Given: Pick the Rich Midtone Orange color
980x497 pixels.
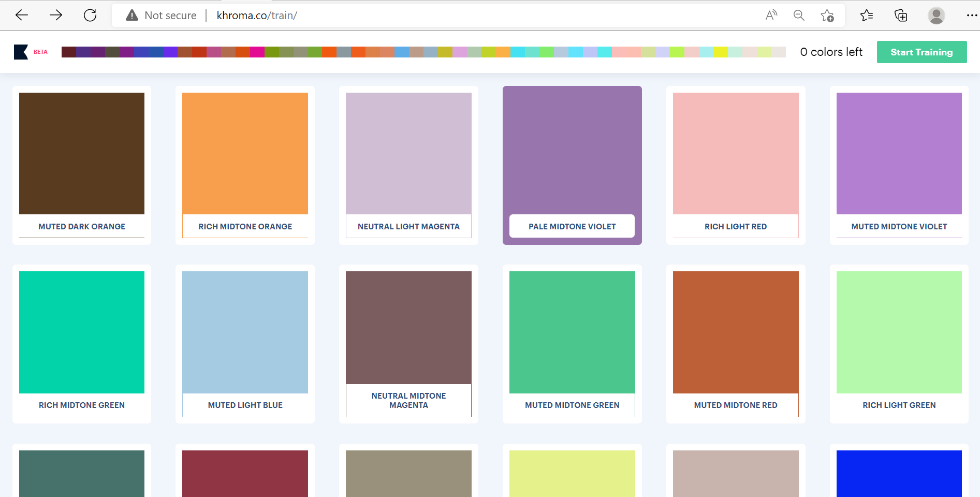Looking at the screenshot, I should tap(245, 154).
